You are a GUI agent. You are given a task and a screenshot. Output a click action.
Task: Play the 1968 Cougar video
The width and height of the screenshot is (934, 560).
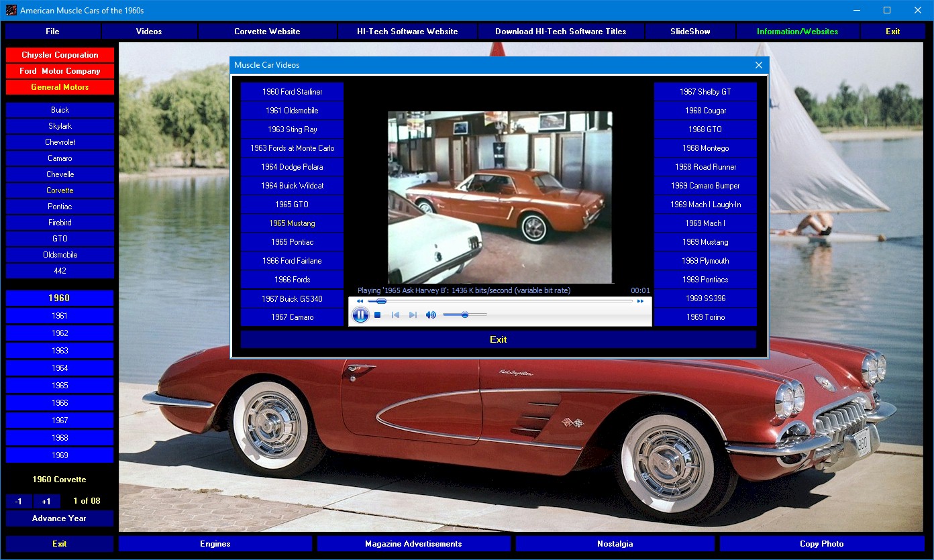pyautogui.click(x=706, y=111)
